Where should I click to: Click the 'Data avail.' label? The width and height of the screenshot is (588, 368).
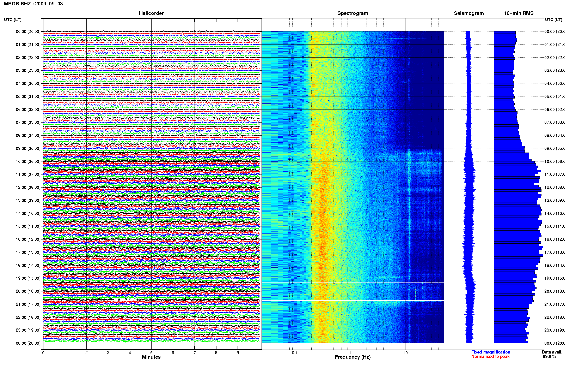(x=552, y=352)
